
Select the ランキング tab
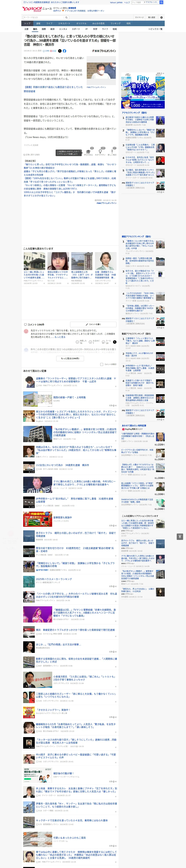115,23
